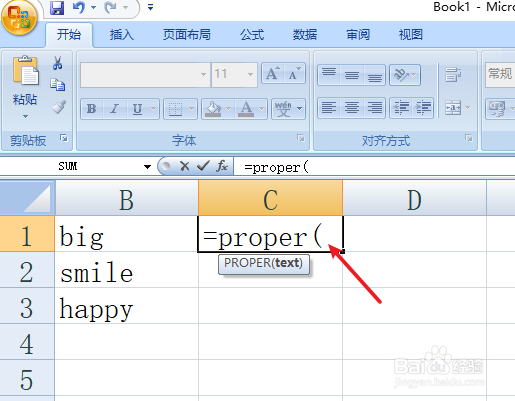Open the borders dropdown arrow
515x401 pixels.
[192, 109]
